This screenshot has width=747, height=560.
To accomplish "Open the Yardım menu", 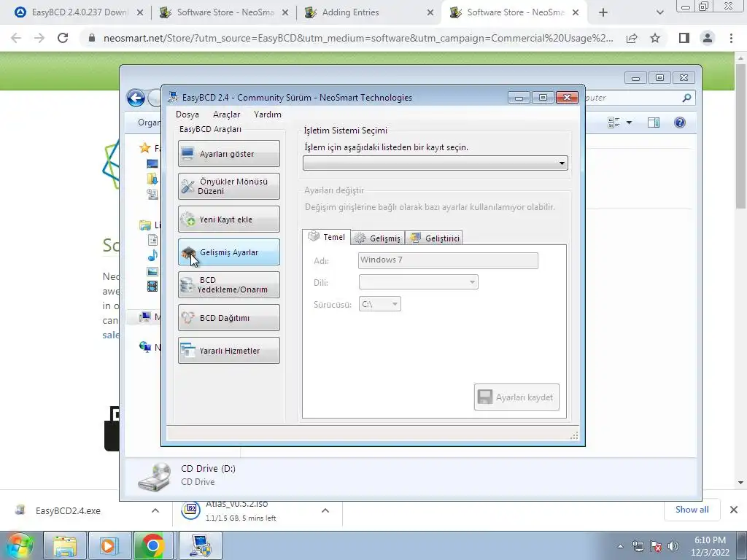I will pyautogui.click(x=267, y=114).
